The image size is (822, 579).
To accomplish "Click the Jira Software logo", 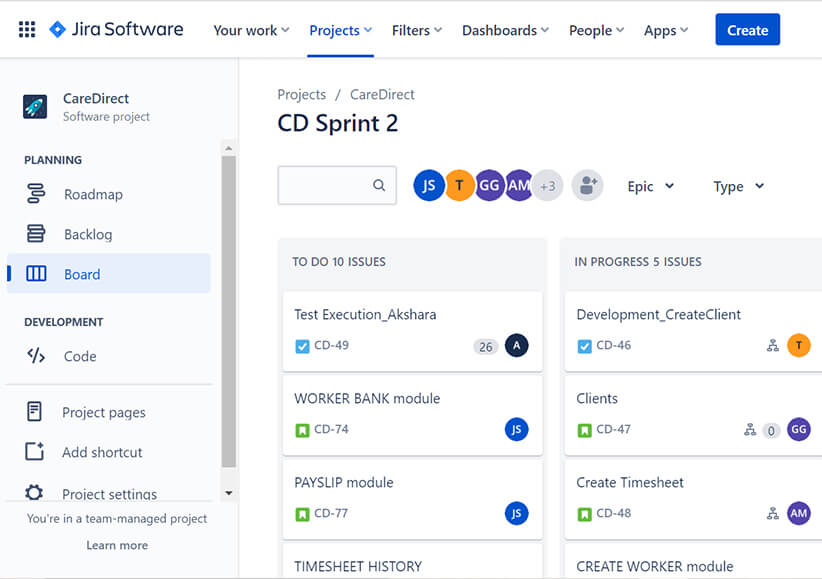I will point(116,29).
